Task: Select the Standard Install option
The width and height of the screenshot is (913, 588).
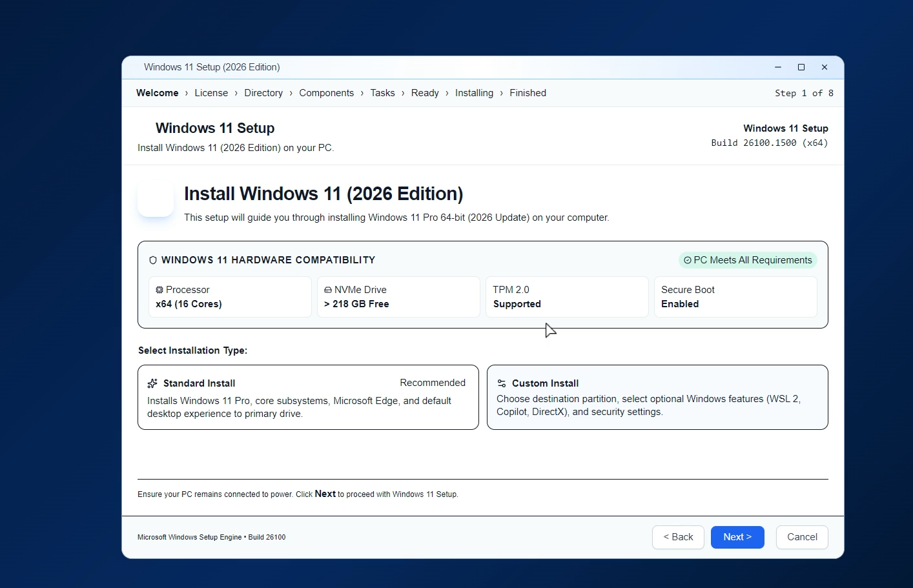Action: 308,398
